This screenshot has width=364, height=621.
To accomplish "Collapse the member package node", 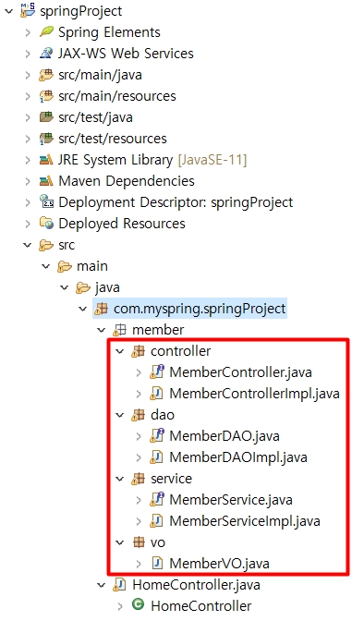I will [x=101, y=330].
